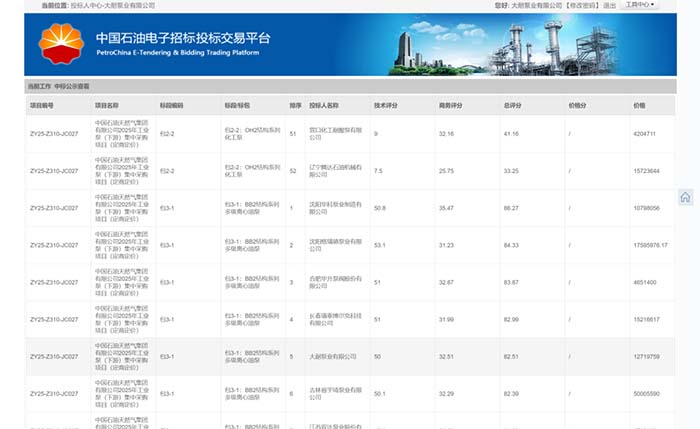The width and height of the screenshot is (700, 429).
Task: Select the business score cell 25.75
Action: point(446,171)
